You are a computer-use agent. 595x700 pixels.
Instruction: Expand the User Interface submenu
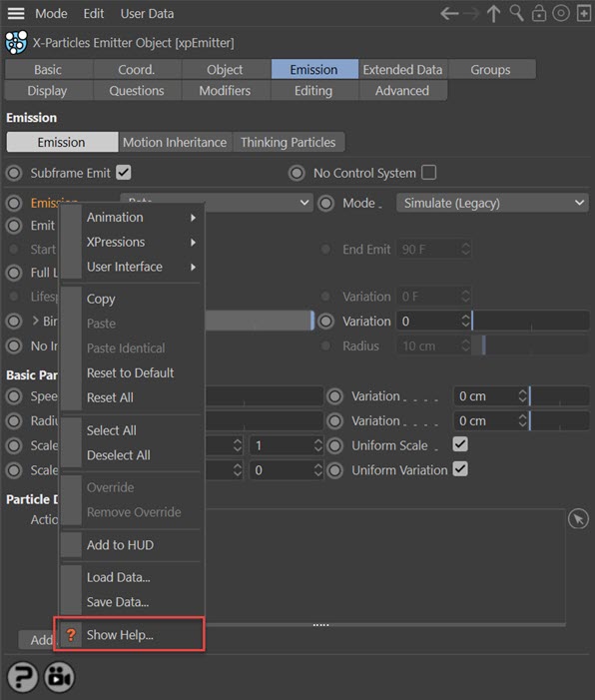[x=132, y=267]
